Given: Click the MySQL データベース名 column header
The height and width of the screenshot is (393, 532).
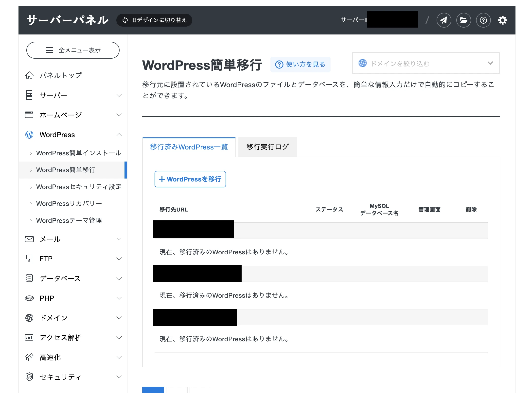Looking at the screenshot, I should coord(379,210).
